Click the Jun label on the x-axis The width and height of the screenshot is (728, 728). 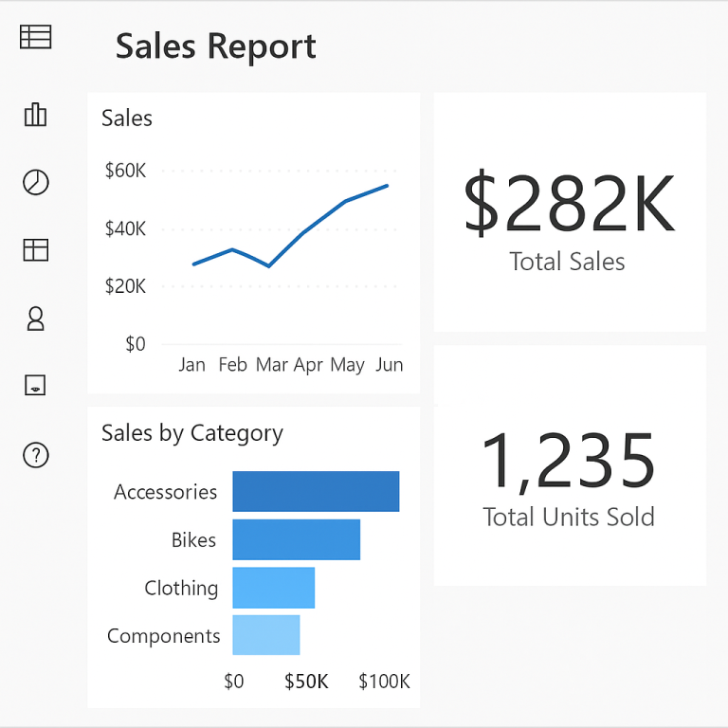tap(389, 365)
